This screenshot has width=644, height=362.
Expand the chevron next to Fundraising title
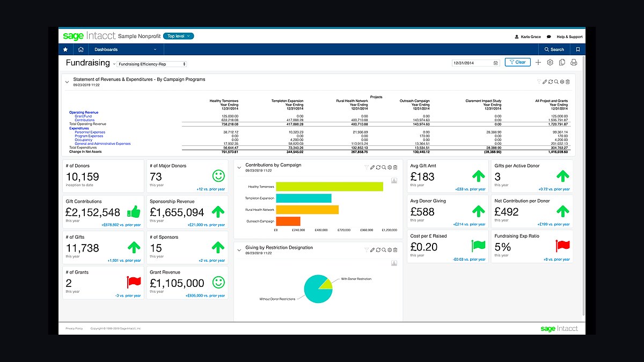click(x=114, y=64)
